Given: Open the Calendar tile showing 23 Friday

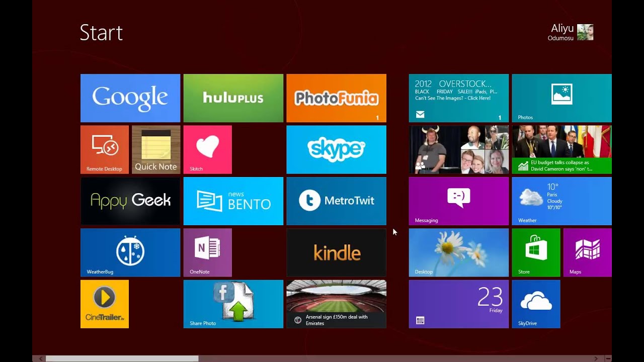Looking at the screenshot, I should (x=459, y=304).
